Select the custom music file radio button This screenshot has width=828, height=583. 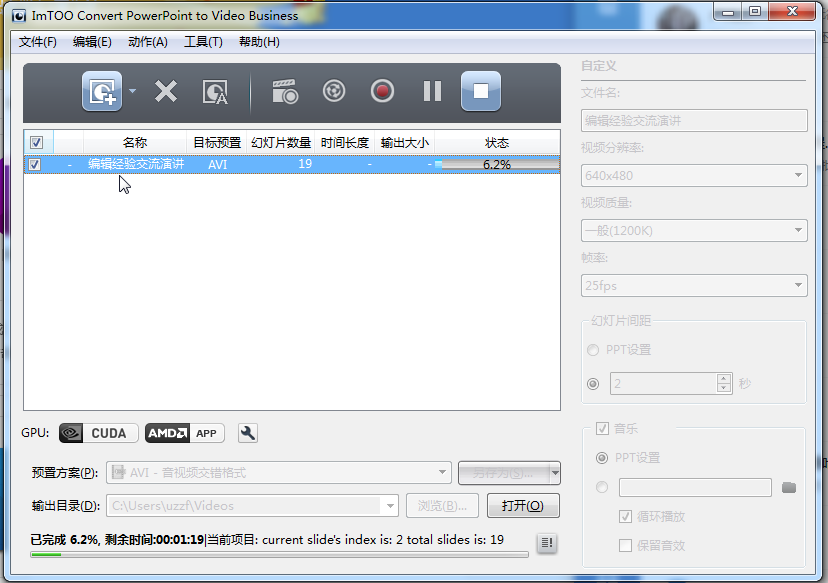tap(602, 487)
